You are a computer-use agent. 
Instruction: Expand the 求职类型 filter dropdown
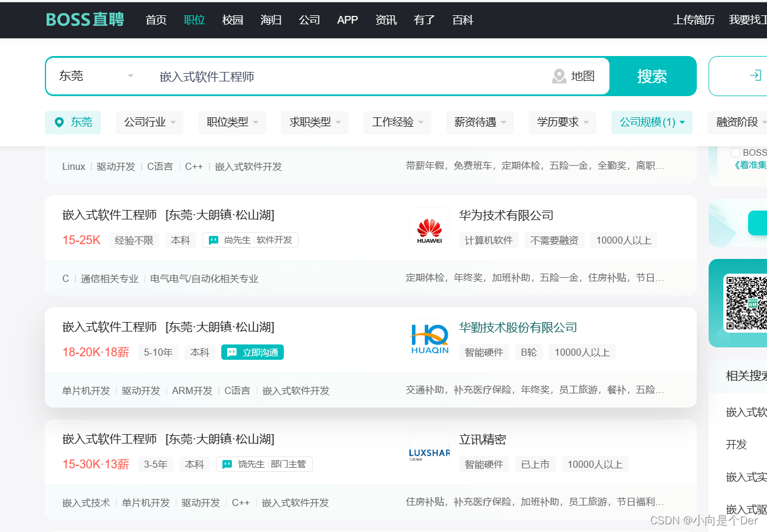315,122
